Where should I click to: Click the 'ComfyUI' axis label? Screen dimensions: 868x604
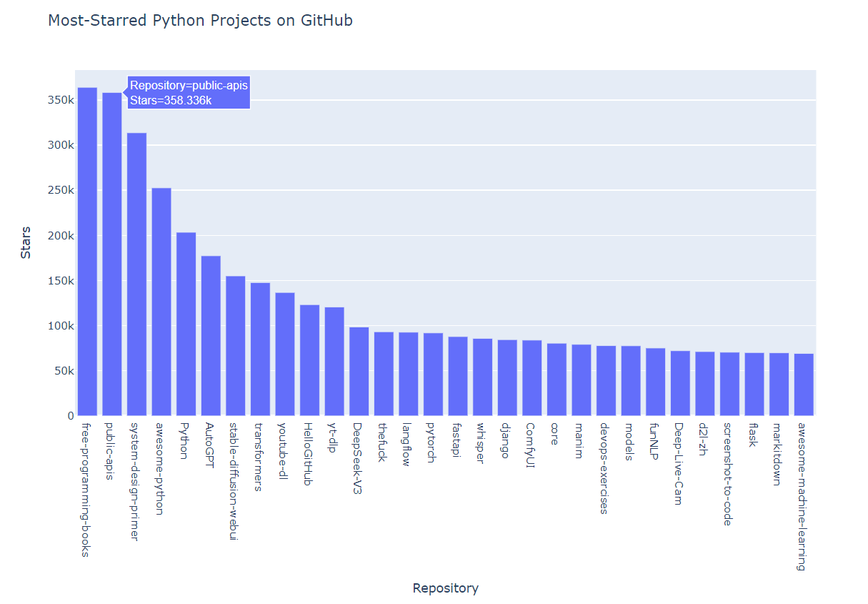[530, 445]
